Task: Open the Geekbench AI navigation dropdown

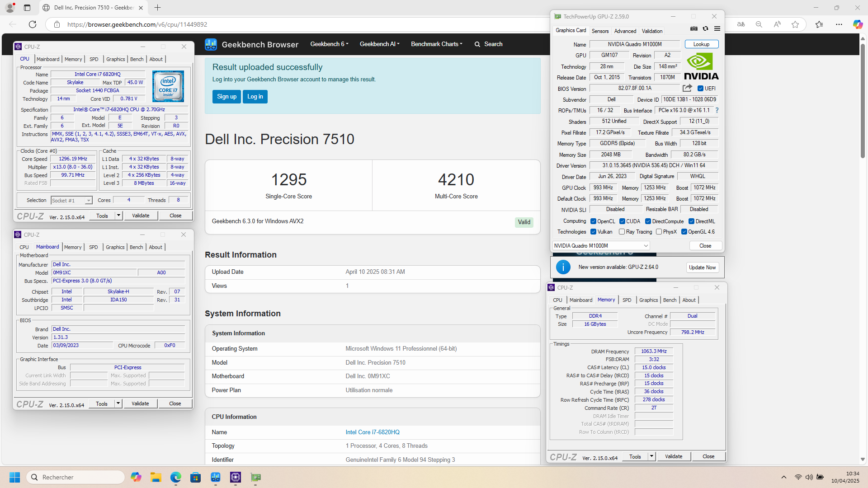Action: point(379,44)
